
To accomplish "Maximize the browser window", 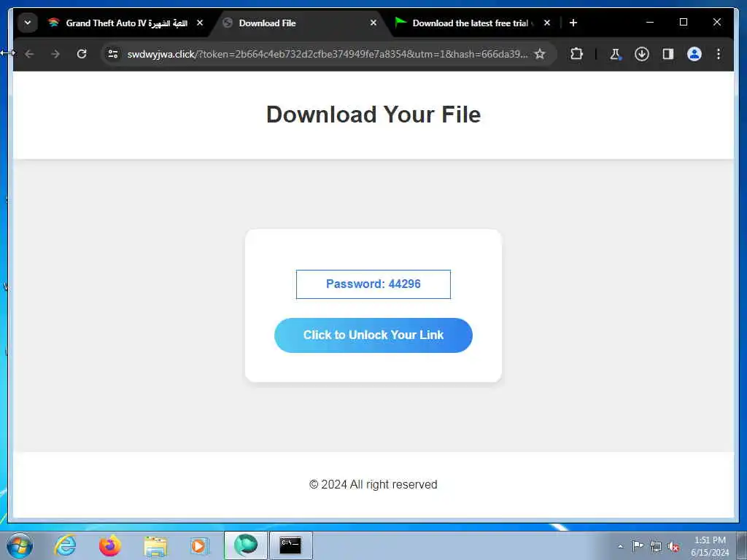I will pos(683,23).
